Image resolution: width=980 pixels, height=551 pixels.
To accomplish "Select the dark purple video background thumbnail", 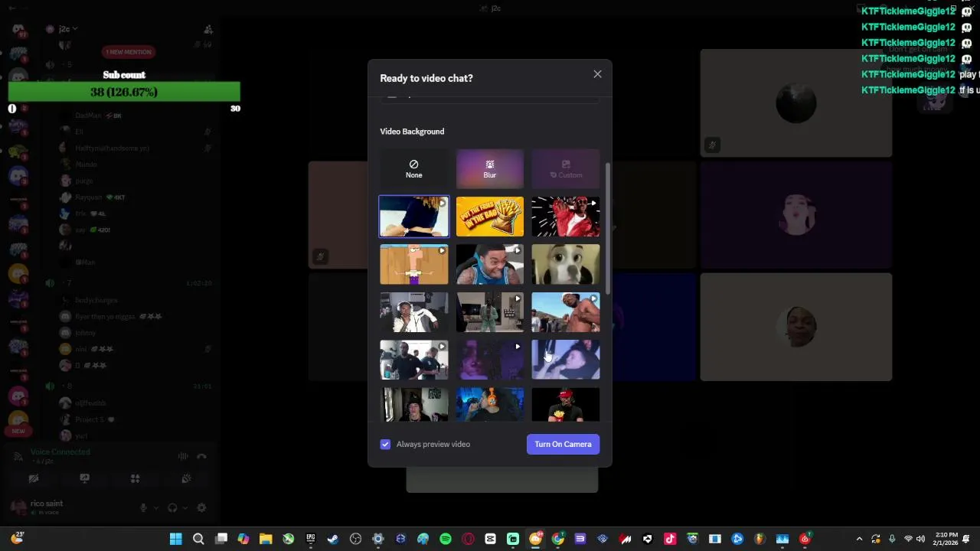I will tap(490, 360).
